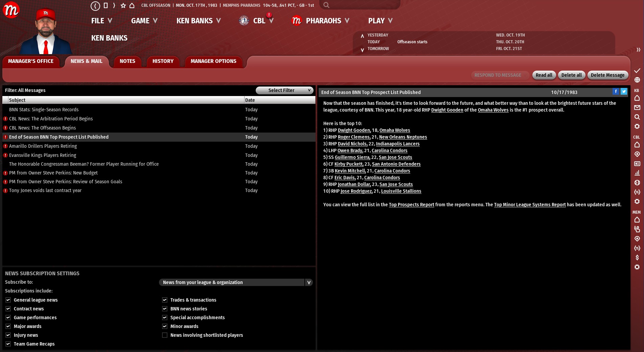Click the dollar sign finances icon

637,258
